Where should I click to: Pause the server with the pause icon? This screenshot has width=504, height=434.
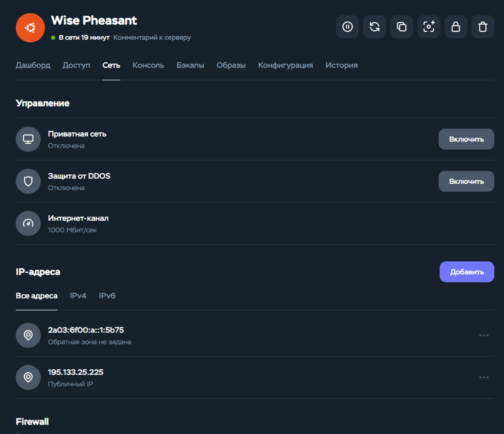click(x=347, y=27)
